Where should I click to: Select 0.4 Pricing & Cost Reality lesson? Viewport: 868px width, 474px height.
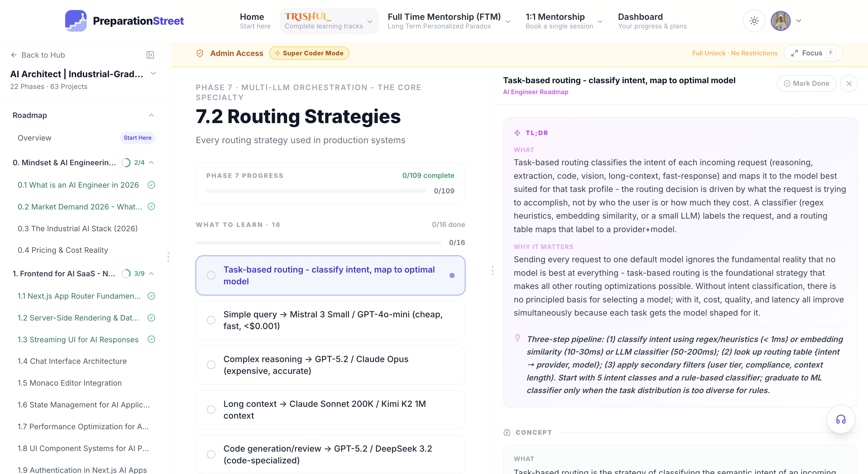pos(63,250)
